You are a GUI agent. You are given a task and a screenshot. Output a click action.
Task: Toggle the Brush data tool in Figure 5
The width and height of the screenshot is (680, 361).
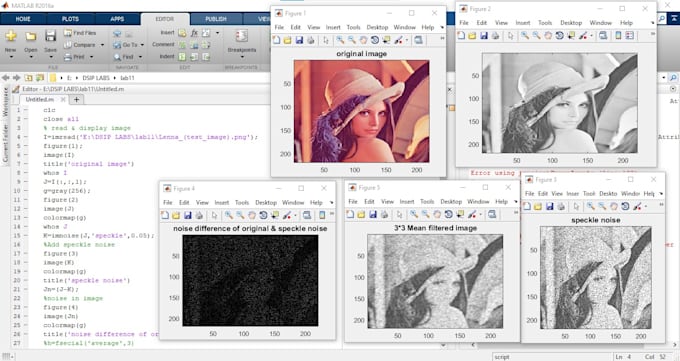pyautogui.click(x=472, y=214)
